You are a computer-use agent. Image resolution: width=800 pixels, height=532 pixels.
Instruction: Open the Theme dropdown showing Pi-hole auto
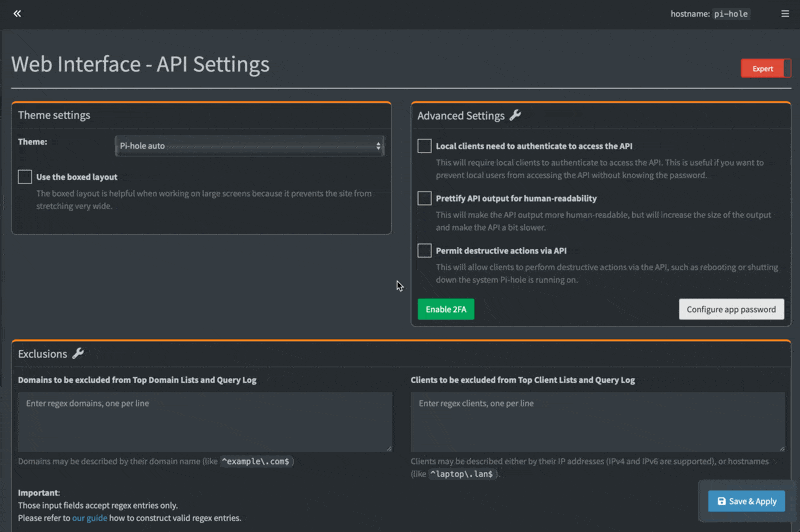249,146
